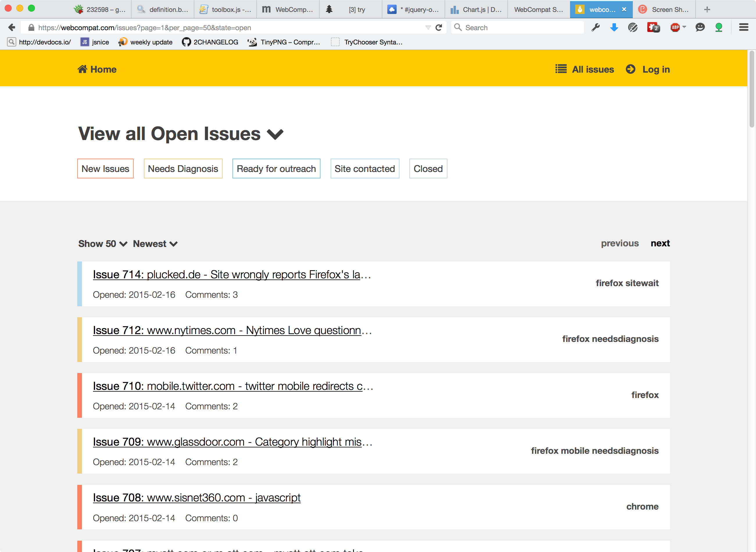Switch to the toolbox.js browser tab
This screenshot has height=552, width=756.
pyautogui.click(x=226, y=9)
